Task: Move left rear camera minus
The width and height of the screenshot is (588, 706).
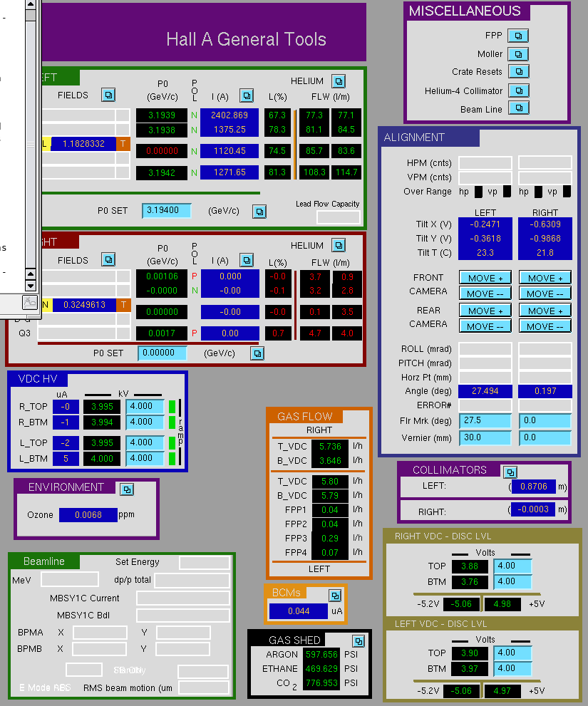Action: click(485, 326)
